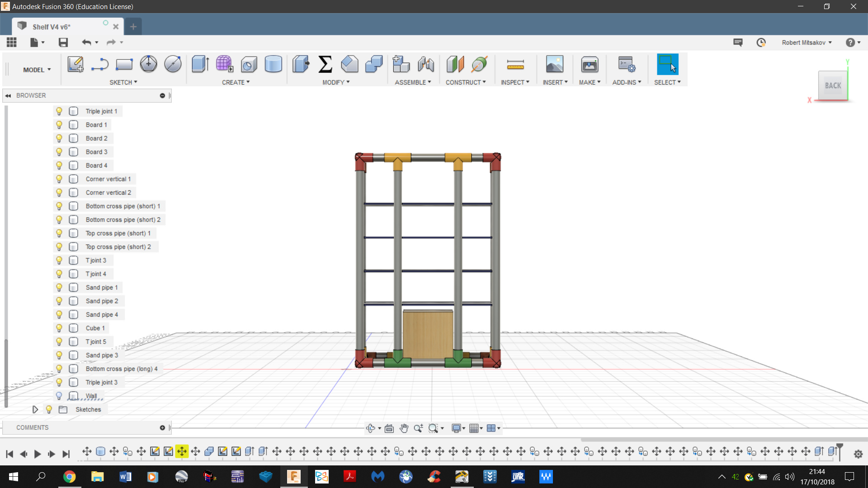Toggle Sketches folder visibility bulb
The height and width of the screenshot is (488, 868).
tap(49, 409)
